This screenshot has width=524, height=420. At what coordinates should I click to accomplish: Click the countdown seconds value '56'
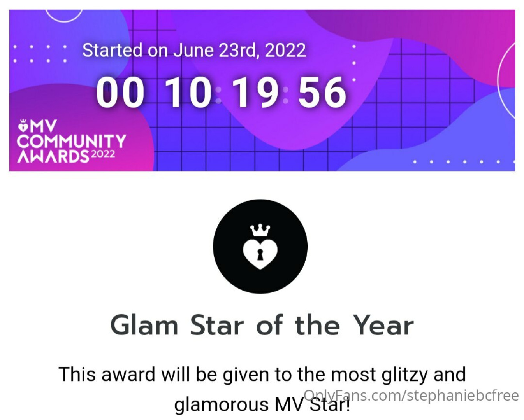click(x=322, y=93)
